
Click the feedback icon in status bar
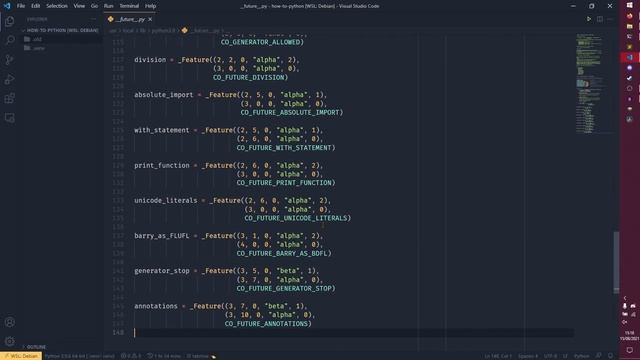click(x=598, y=356)
